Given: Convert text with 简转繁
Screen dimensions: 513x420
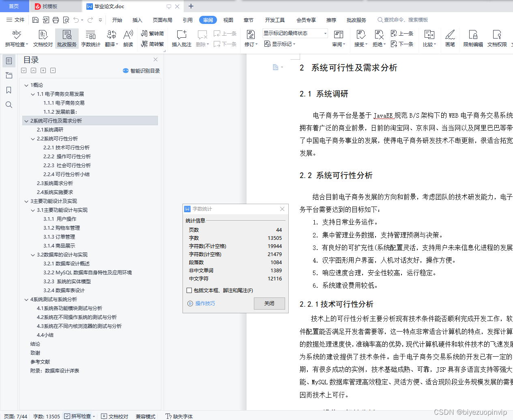Looking at the screenshot, I should 152,44.
